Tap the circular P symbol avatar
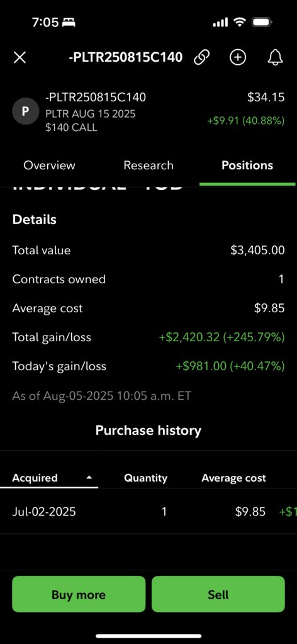 tap(25, 111)
